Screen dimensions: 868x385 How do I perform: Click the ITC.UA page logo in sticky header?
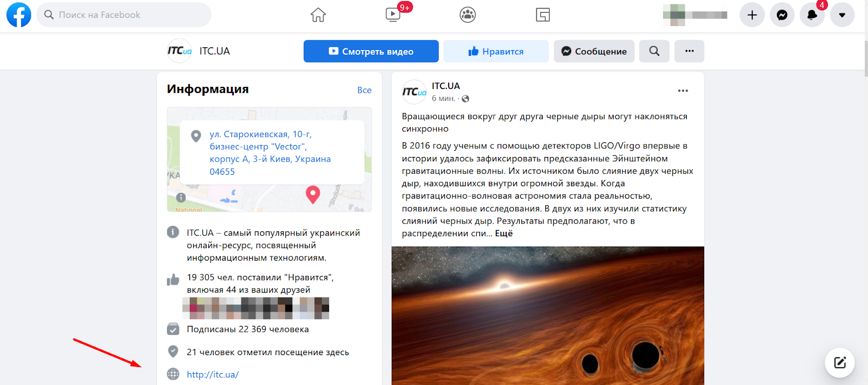[180, 51]
